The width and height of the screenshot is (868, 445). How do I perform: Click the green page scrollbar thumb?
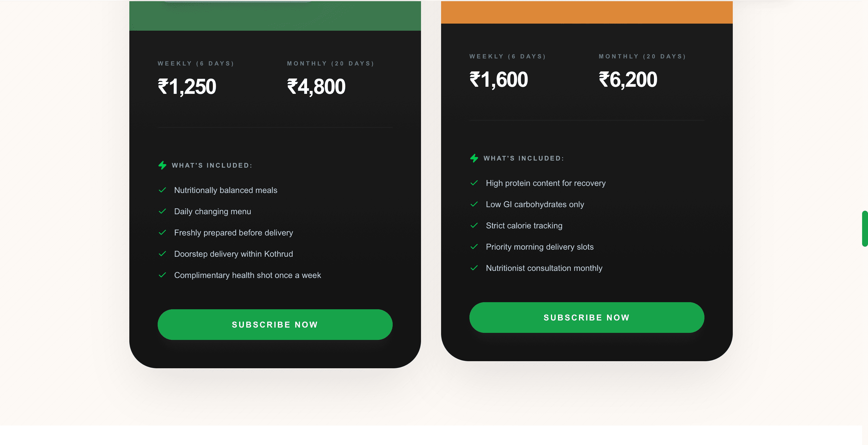click(x=865, y=228)
